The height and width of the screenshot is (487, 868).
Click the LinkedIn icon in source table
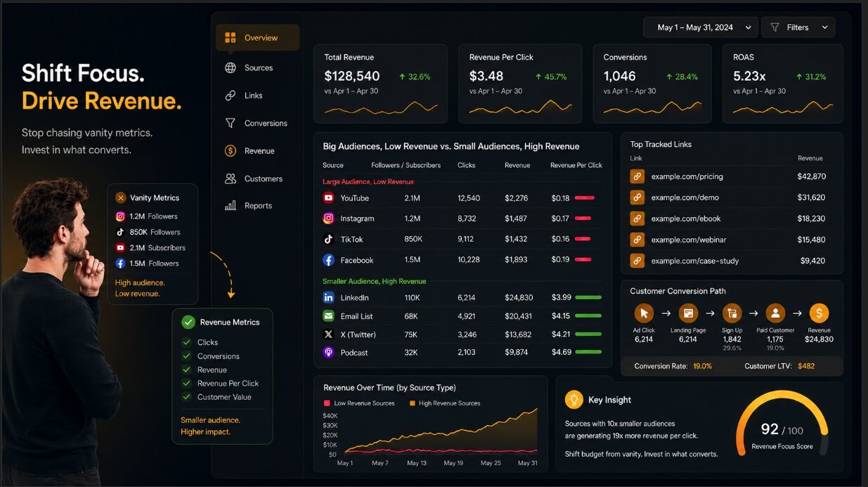click(328, 297)
